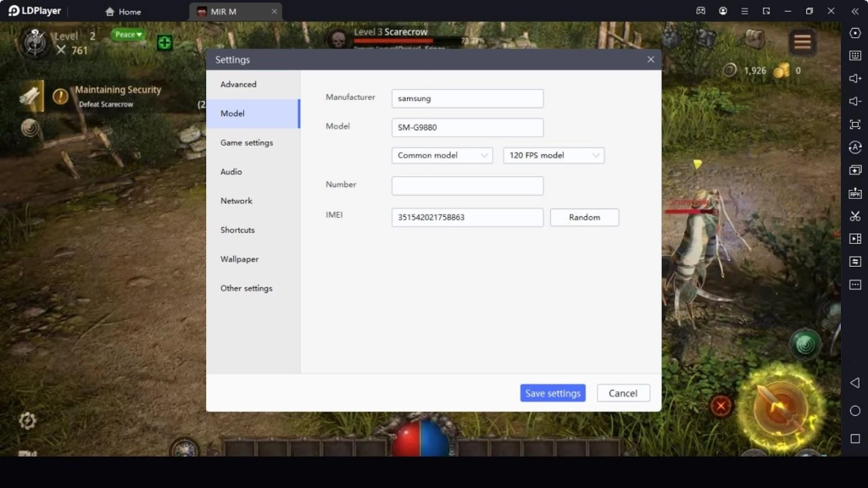Screen dimensions: 868x488
Task: Generate a new IMEI with the Random button
Action: click(584, 217)
